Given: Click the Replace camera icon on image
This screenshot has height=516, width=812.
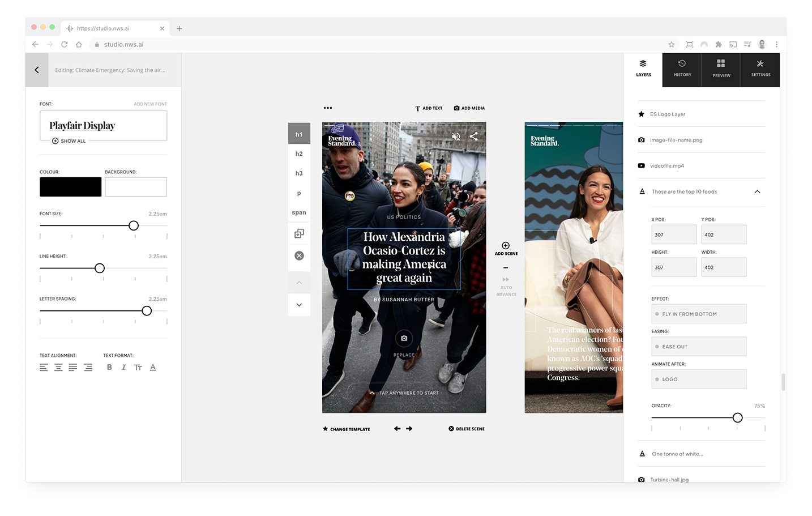Looking at the screenshot, I should click(404, 338).
